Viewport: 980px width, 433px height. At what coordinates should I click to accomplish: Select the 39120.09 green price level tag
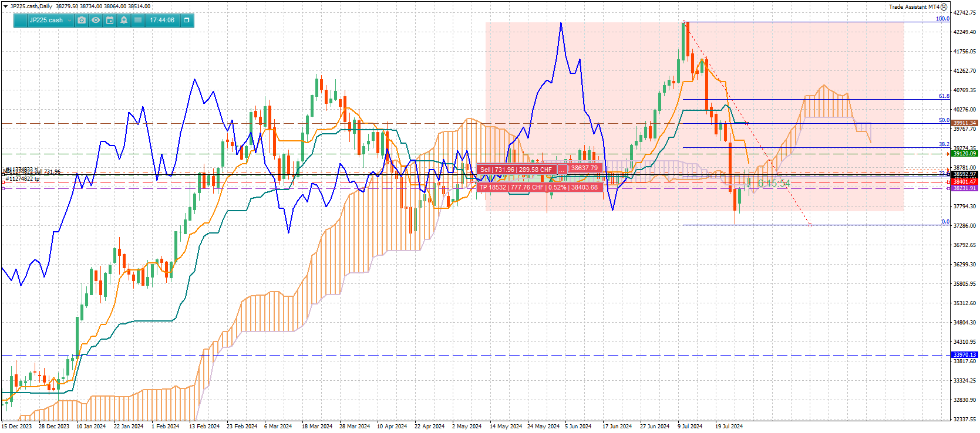click(x=965, y=154)
